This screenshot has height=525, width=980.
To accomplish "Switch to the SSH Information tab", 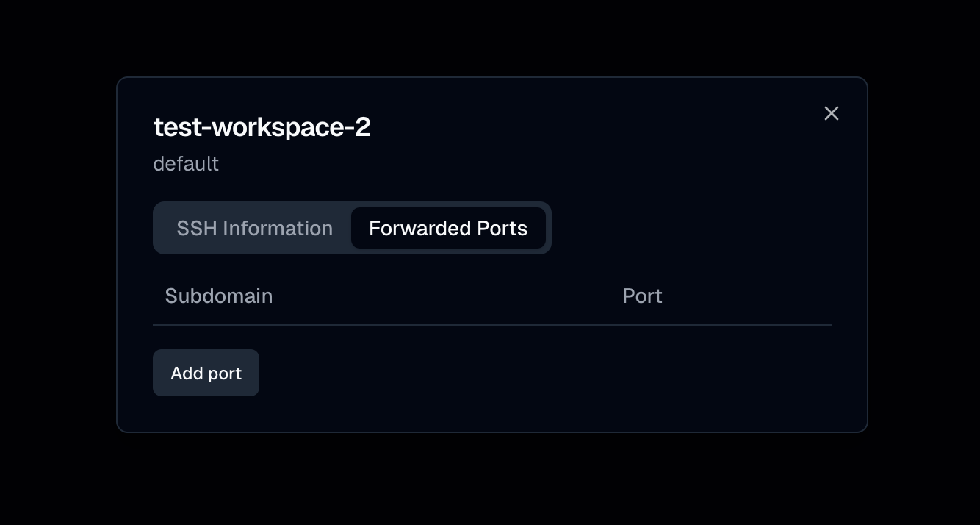I will point(254,228).
